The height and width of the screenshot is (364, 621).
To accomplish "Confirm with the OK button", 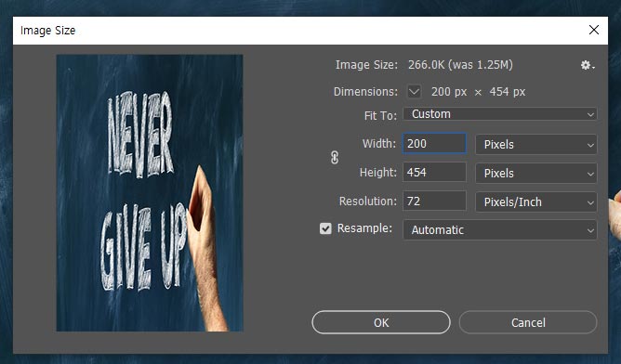I will point(381,322).
